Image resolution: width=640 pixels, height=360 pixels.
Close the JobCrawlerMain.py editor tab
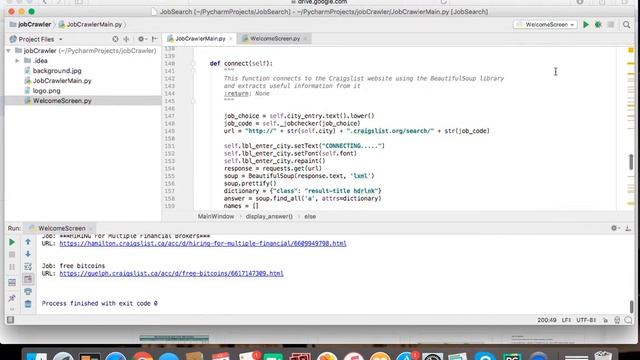(x=231, y=39)
